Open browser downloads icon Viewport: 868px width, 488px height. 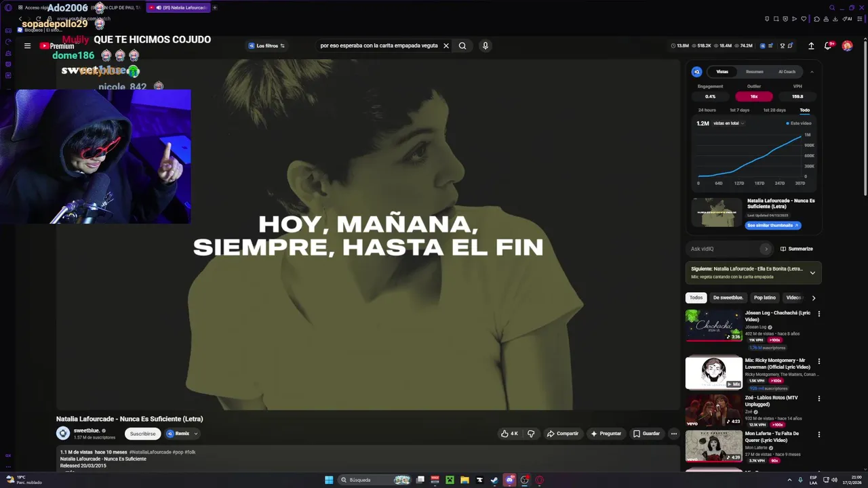click(x=837, y=19)
